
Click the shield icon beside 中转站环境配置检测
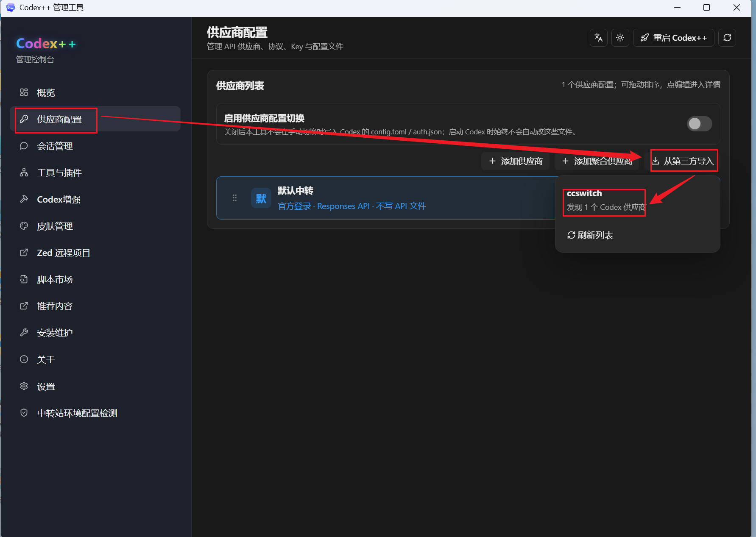coord(24,413)
